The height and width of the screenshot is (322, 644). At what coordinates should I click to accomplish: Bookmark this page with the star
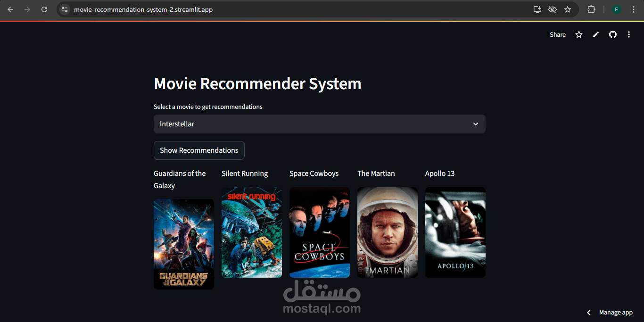(x=568, y=9)
